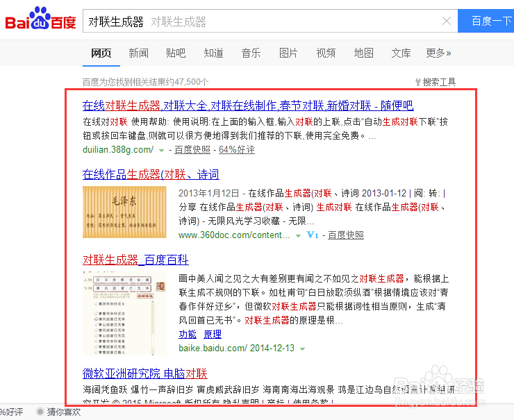
Task: Select the 网页 tab
Action: (x=101, y=53)
